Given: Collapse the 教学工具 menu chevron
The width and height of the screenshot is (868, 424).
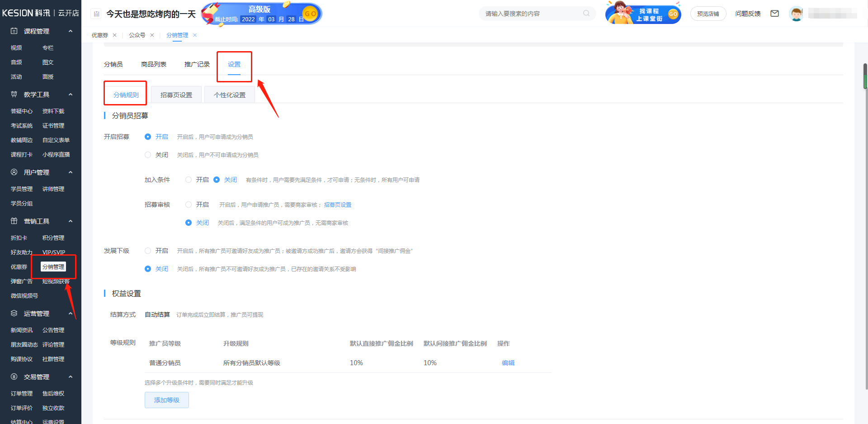Looking at the screenshot, I should [x=71, y=95].
